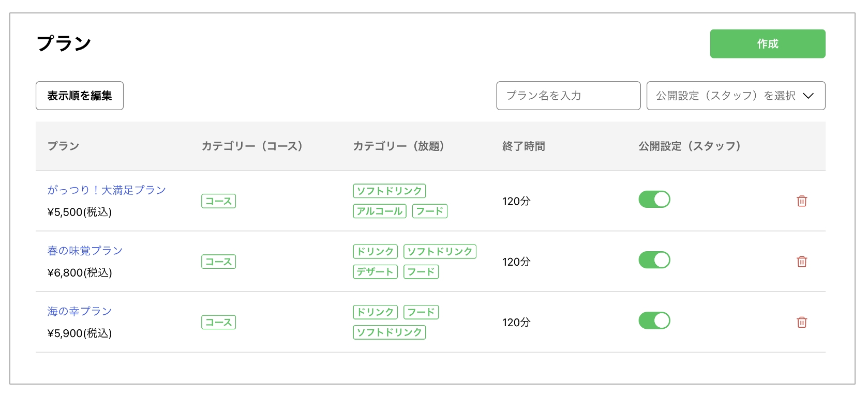Click コース tag for 海の幸プラン

218,323
